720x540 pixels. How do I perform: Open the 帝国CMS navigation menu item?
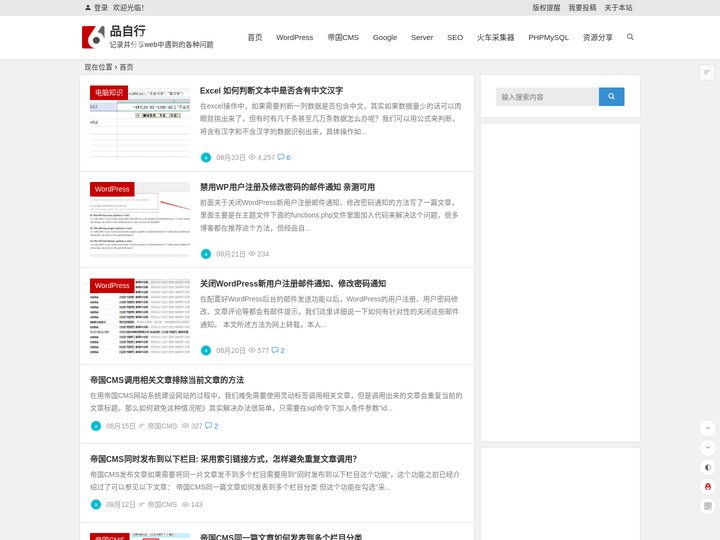tap(343, 37)
